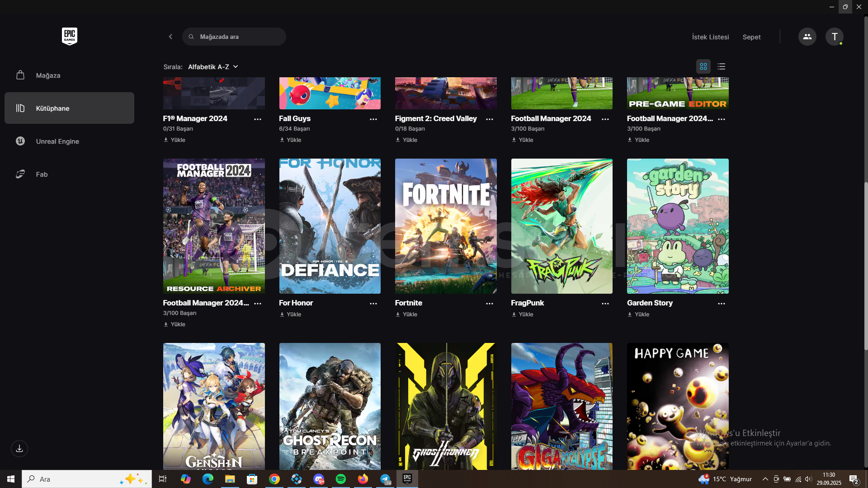Click the Epic Games logo
This screenshot has height=488, width=868.
point(70,36)
